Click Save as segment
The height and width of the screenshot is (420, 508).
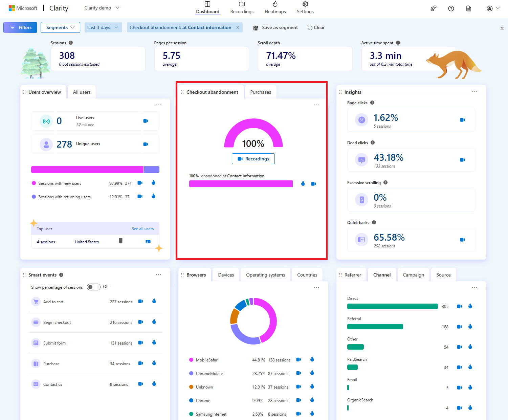click(275, 27)
